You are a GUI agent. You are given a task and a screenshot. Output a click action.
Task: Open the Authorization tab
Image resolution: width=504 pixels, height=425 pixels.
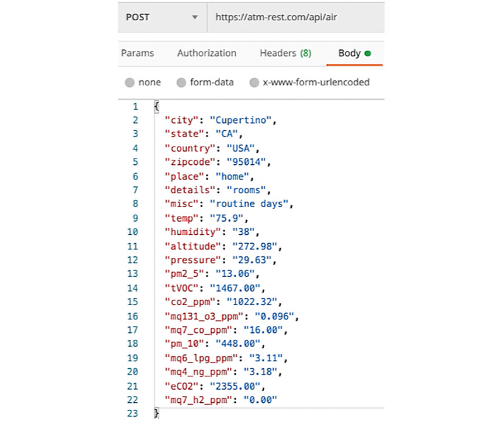(207, 53)
